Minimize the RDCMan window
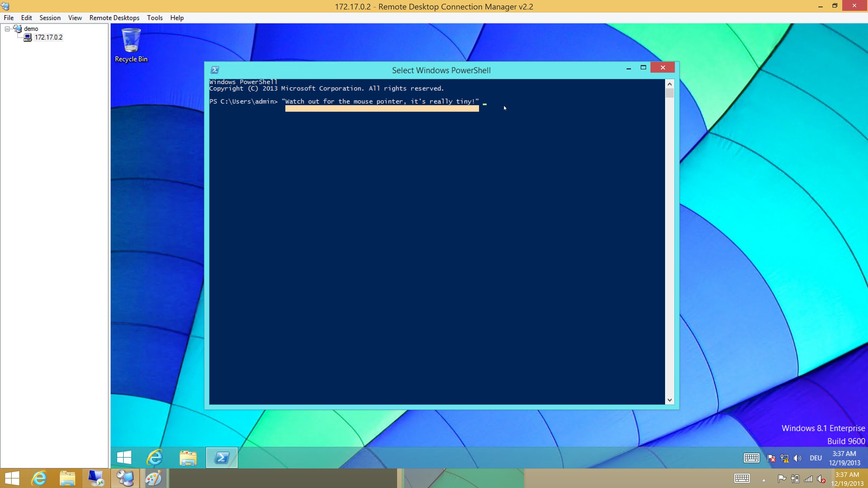868x488 pixels. tap(820, 6)
